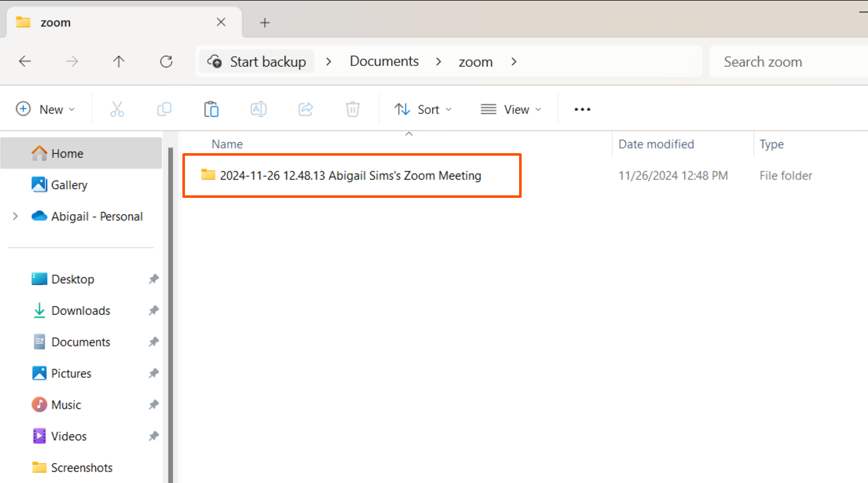Click Documents breadcrumb in address bar
The width and height of the screenshot is (868, 483).
pos(384,61)
